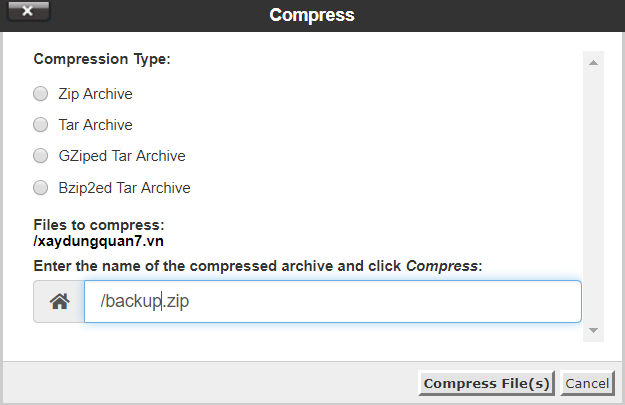Screen dimensions: 625x405
Task: Click the vertical scrollbar track of the dialog
Action: [x=593, y=196]
